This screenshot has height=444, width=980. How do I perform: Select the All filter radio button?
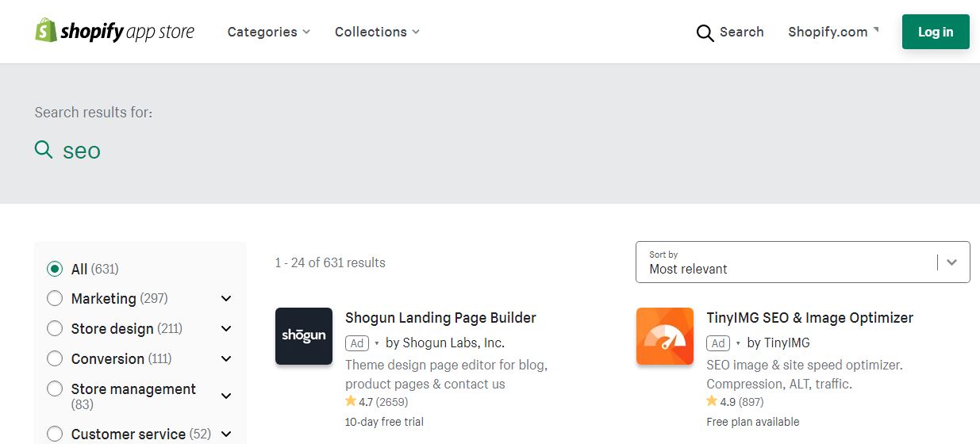(55, 269)
